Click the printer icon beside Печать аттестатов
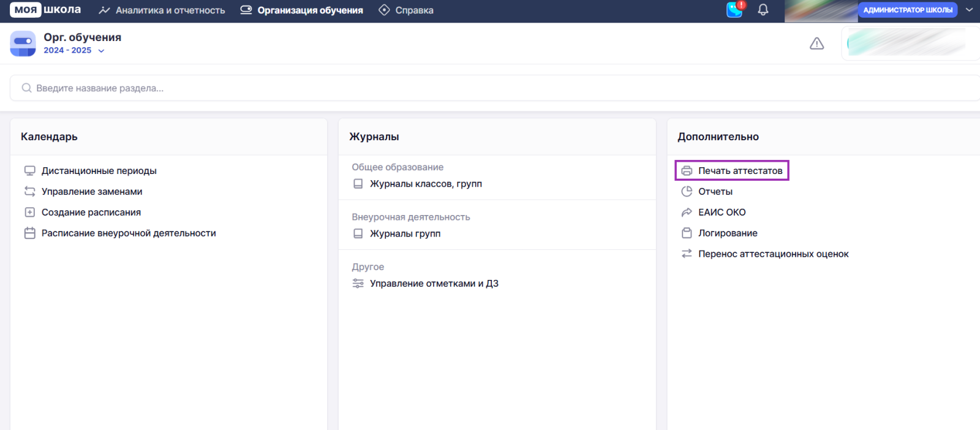The image size is (980, 430). [x=687, y=171]
